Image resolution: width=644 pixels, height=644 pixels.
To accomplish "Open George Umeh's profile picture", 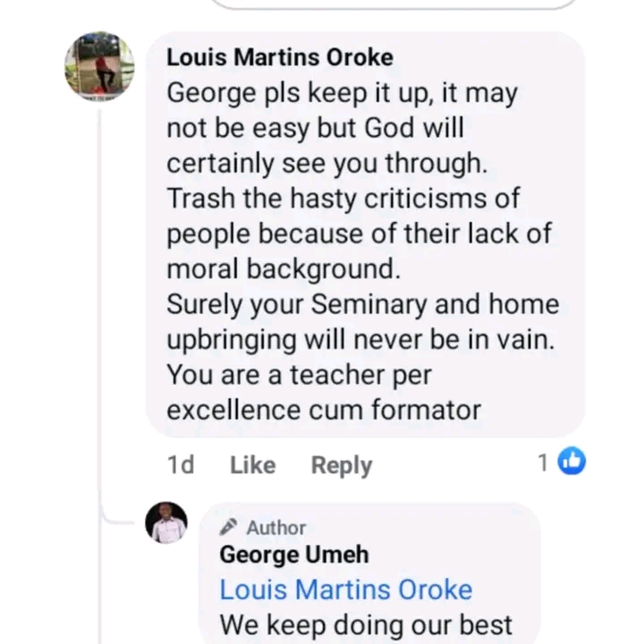I will pyautogui.click(x=166, y=522).
